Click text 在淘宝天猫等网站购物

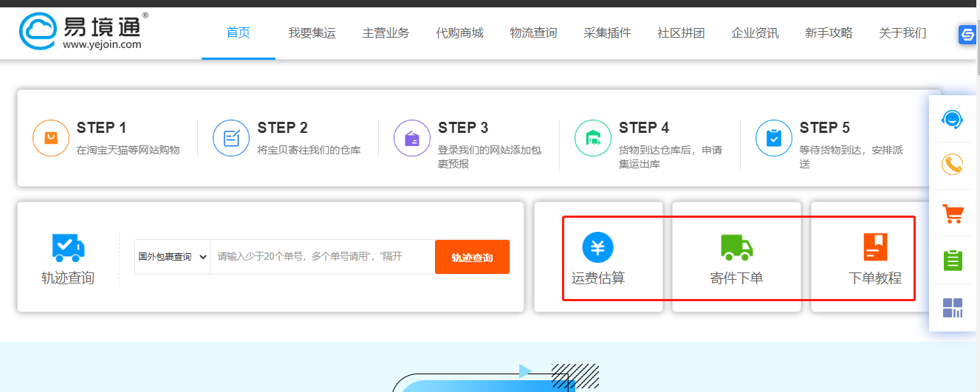[128, 150]
